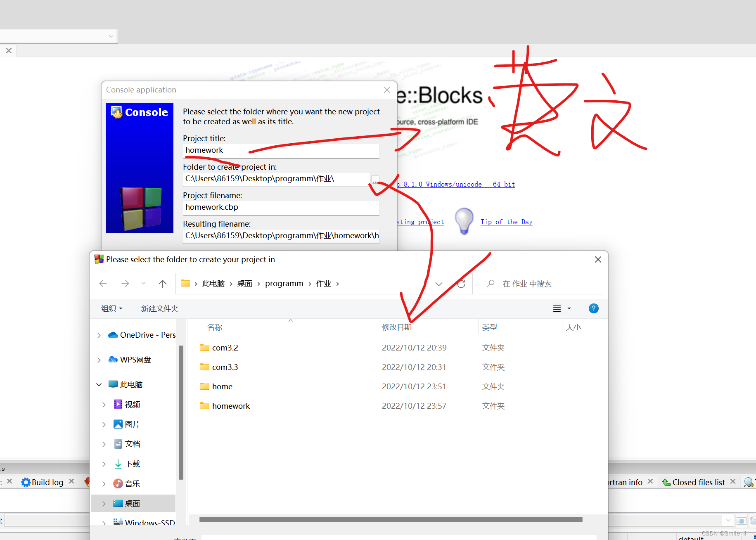Expand the OneDrive - Personal tree item
The height and width of the screenshot is (540, 756).
(x=99, y=335)
